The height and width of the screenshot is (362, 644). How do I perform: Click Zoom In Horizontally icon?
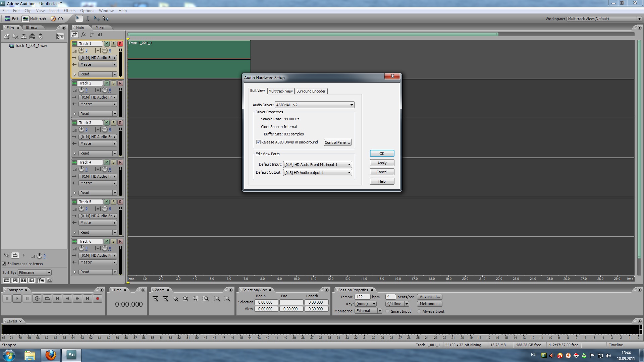[155, 298]
